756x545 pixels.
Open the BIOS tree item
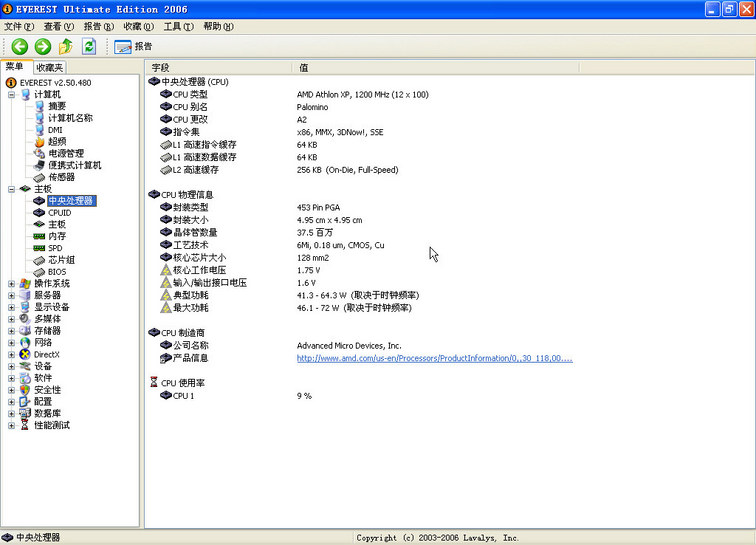coord(57,272)
